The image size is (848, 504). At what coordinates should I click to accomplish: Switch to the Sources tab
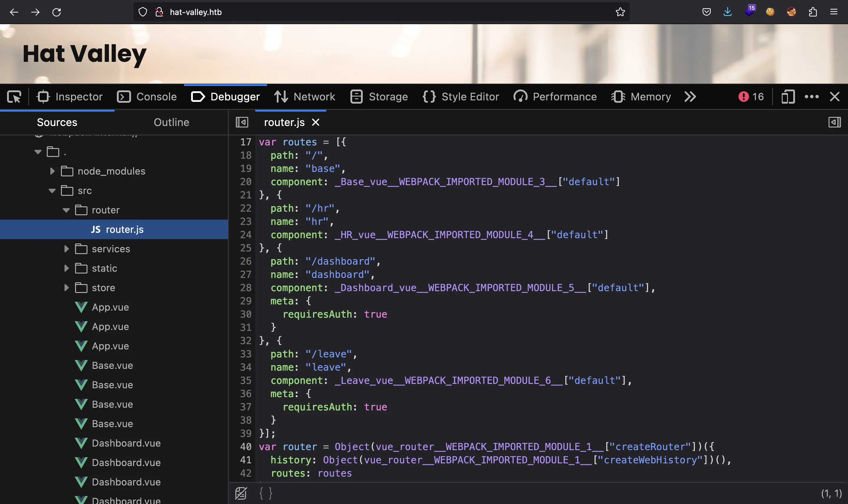tap(57, 122)
